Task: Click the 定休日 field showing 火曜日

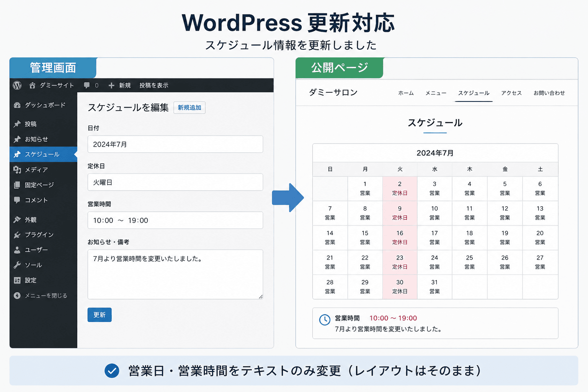Action: [175, 182]
